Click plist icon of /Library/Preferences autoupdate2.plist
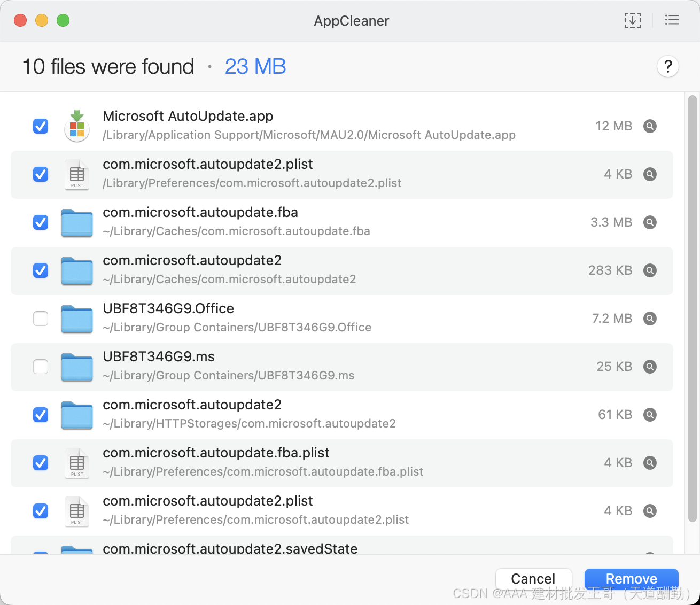700x605 pixels. tap(77, 174)
